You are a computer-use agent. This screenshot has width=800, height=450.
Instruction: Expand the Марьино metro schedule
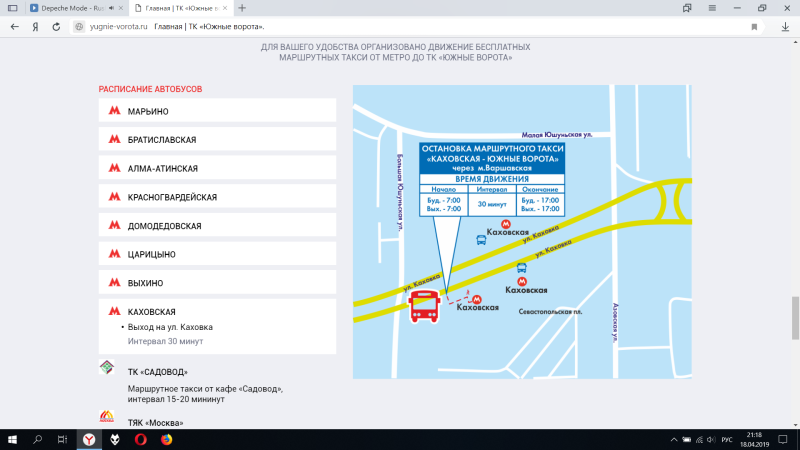pyautogui.click(x=217, y=111)
